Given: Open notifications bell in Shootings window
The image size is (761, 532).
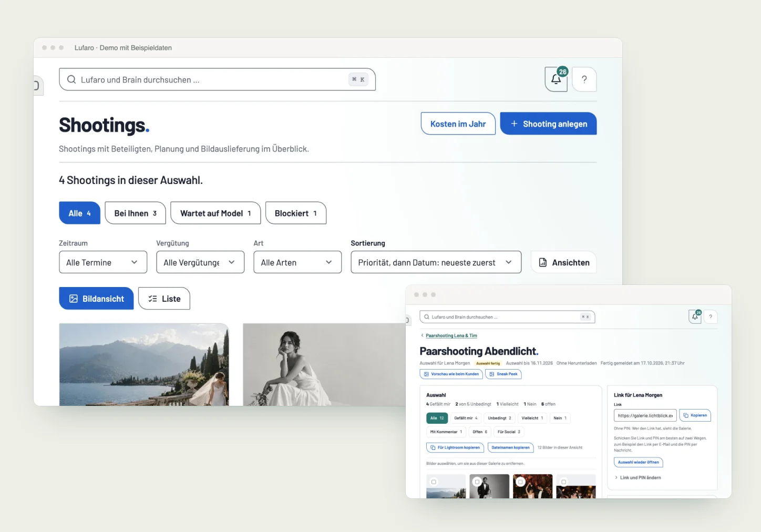Looking at the screenshot, I should 556,79.
